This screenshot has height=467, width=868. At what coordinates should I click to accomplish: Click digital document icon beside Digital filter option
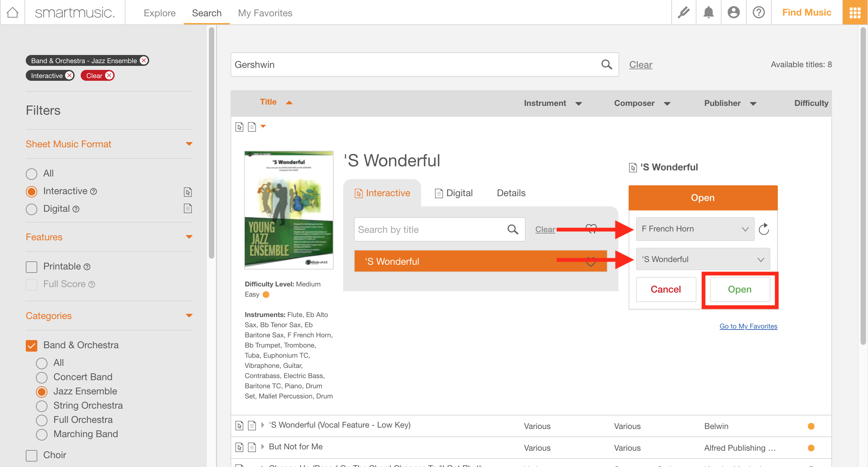188,208
